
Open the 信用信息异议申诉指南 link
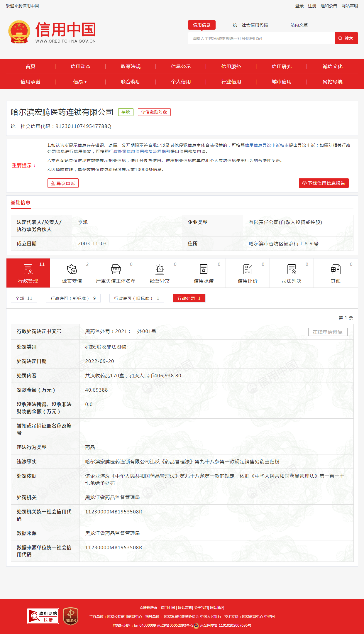tap(267, 145)
